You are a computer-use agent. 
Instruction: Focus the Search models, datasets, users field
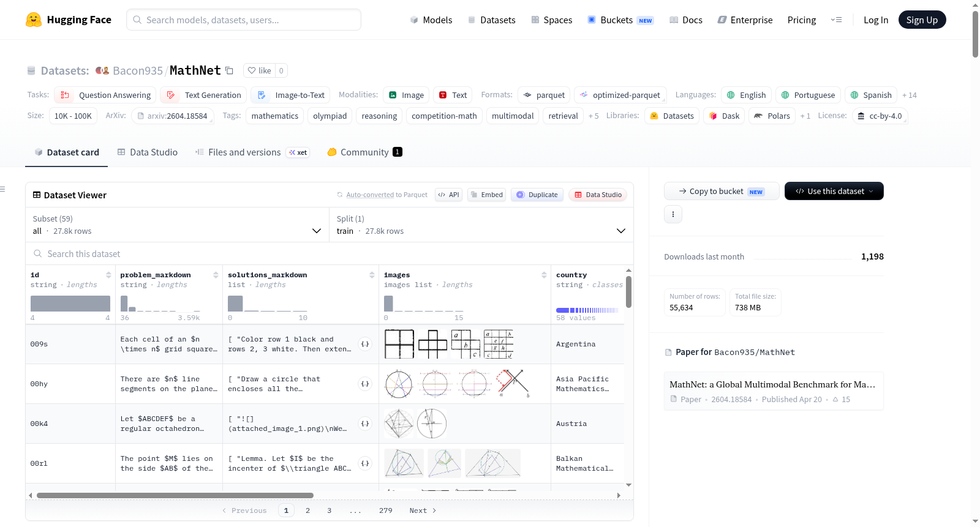tap(244, 20)
